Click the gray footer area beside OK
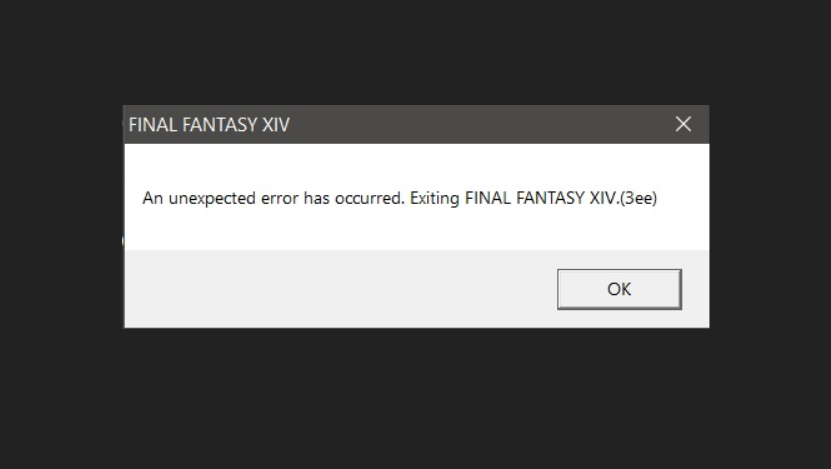Screen dimensions: 831x469 339,289
